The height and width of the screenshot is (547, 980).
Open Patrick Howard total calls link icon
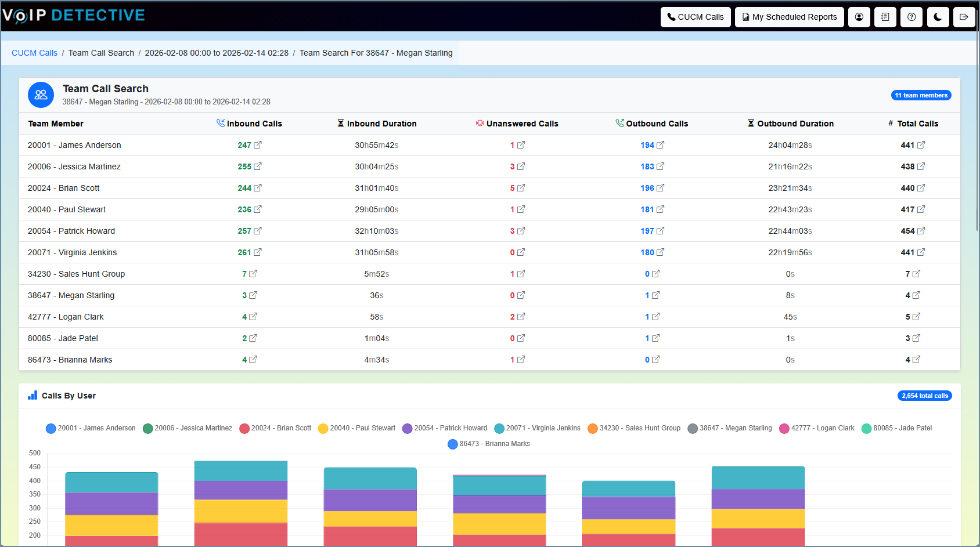pos(921,231)
